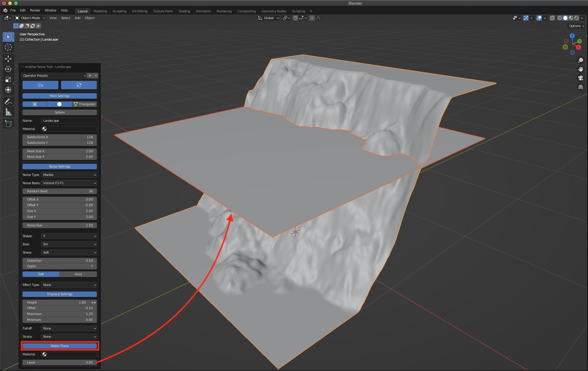588x371 pixels.
Task: Switch to the Sculpting workspace tab
Action: tap(119, 11)
